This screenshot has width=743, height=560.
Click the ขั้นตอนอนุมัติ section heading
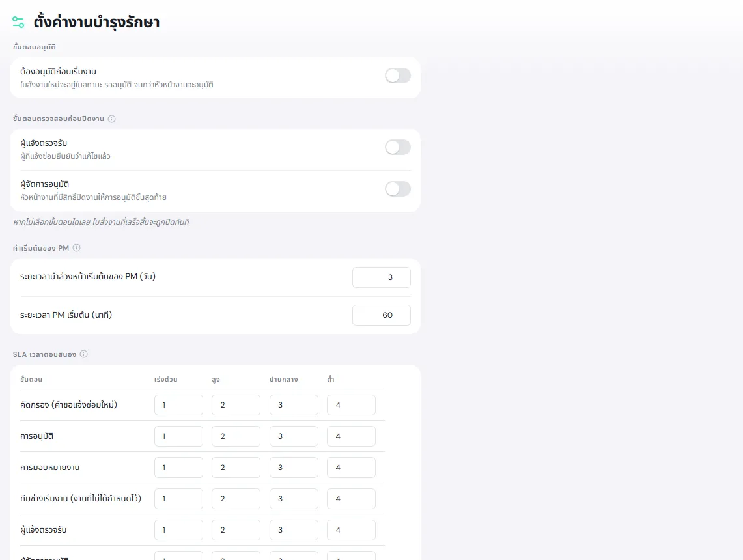(x=35, y=47)
